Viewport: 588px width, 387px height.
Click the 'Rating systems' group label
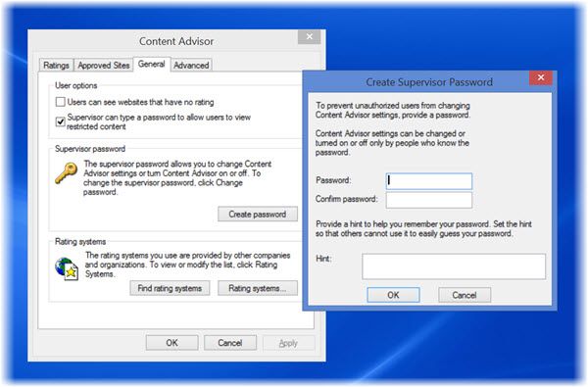[x=80, y=241]
